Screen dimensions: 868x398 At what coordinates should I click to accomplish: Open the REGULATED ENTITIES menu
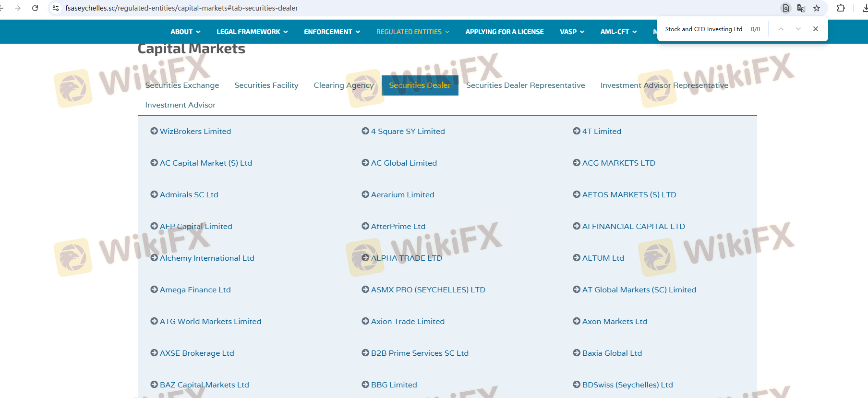tap(412, 32)
